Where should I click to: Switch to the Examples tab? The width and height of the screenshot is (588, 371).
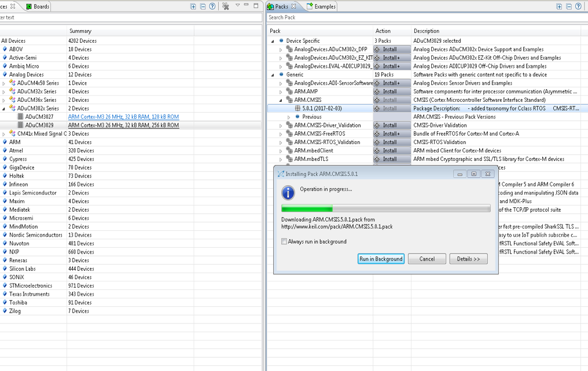[x=321, y=6]
